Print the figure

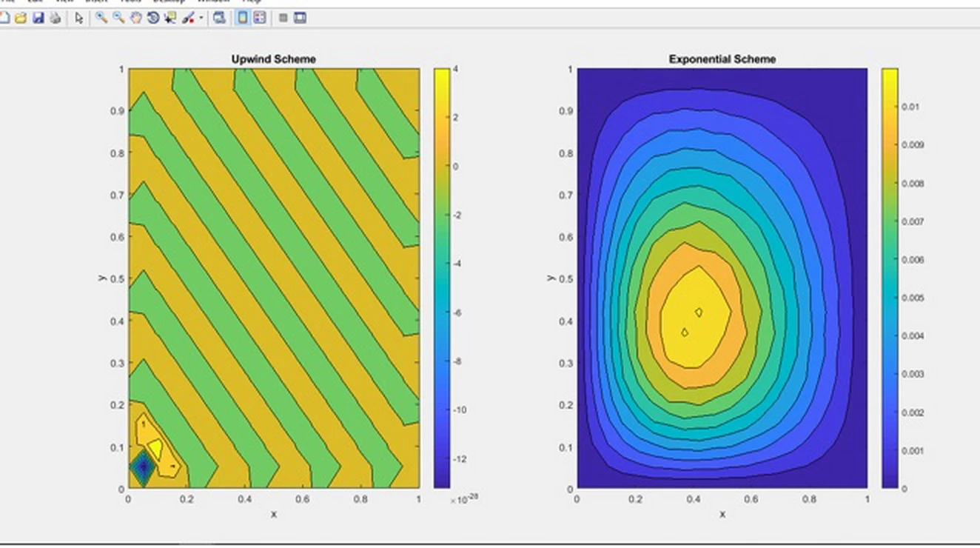coord(55,18)
